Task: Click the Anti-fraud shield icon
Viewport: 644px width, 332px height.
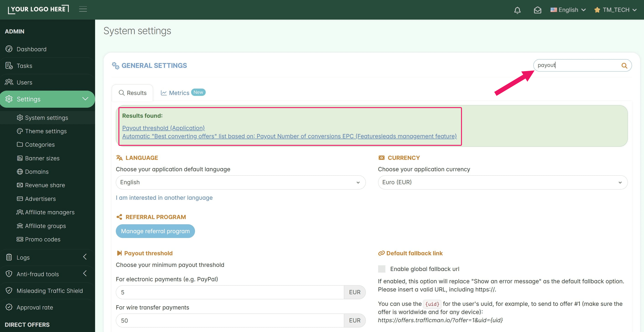Action: pyautogui.click(x=9, y=274)
